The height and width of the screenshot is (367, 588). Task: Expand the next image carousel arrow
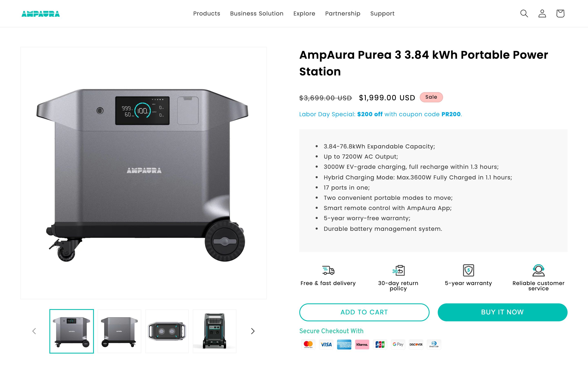252,331
